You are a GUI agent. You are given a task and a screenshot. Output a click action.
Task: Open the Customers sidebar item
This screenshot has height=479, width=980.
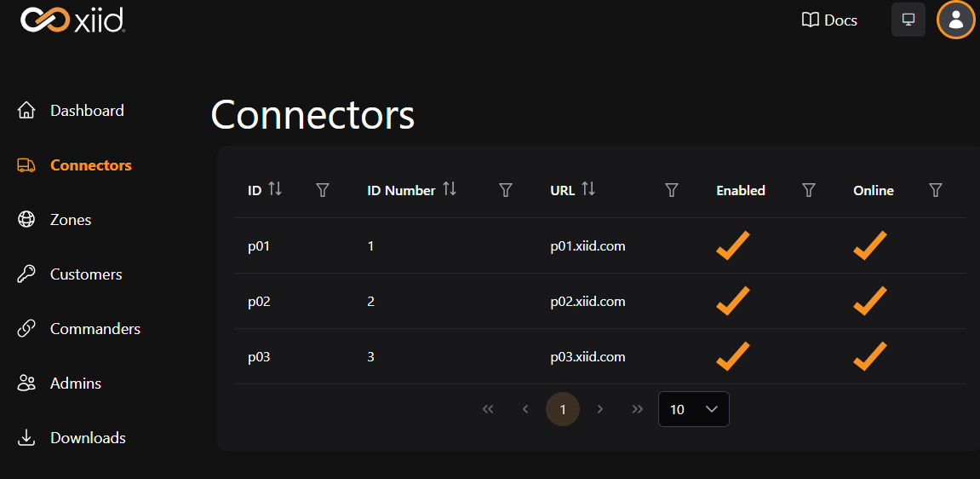(x=85, y=274)
